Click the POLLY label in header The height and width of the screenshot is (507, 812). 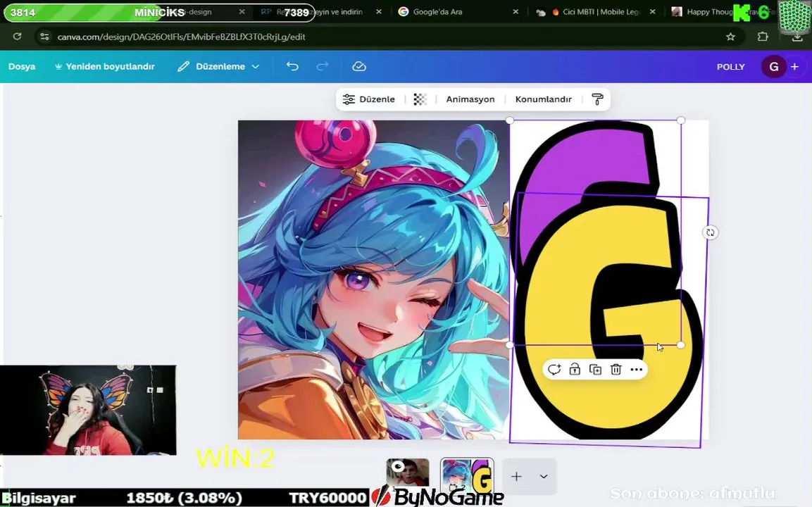click(731, 67)
